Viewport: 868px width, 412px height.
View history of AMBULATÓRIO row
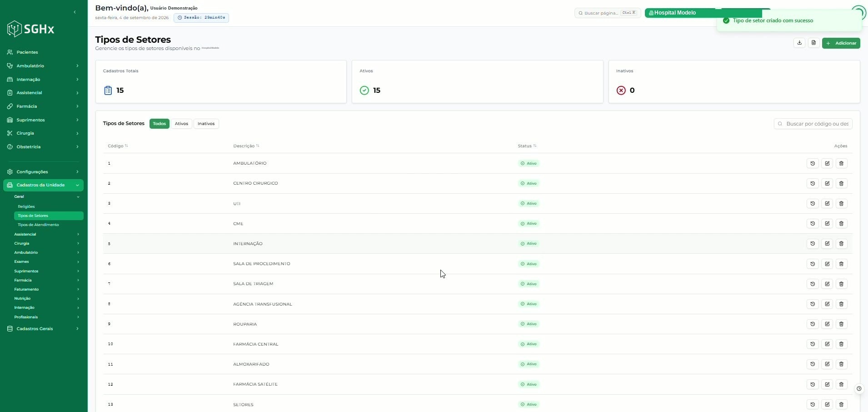[813, 163]
